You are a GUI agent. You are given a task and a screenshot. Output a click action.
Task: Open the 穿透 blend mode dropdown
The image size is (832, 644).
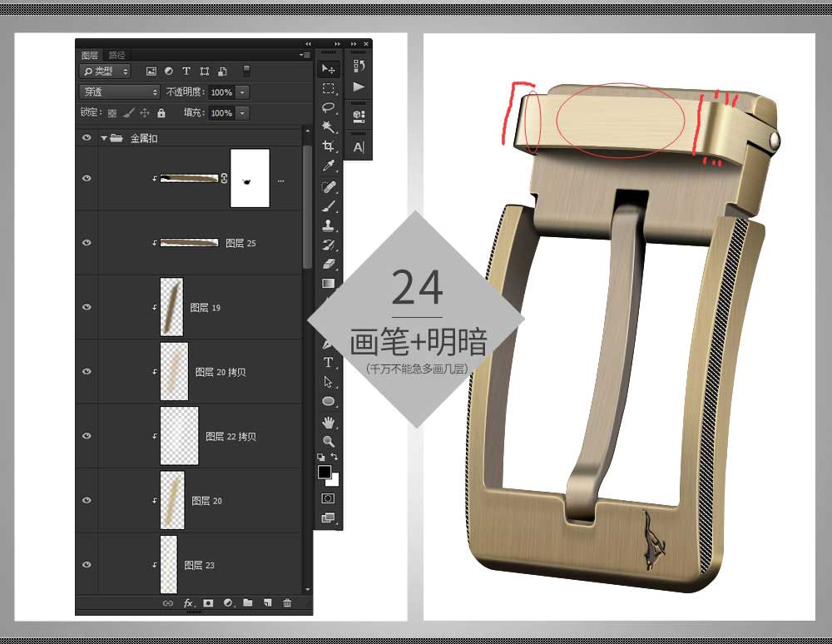(120, 92)
